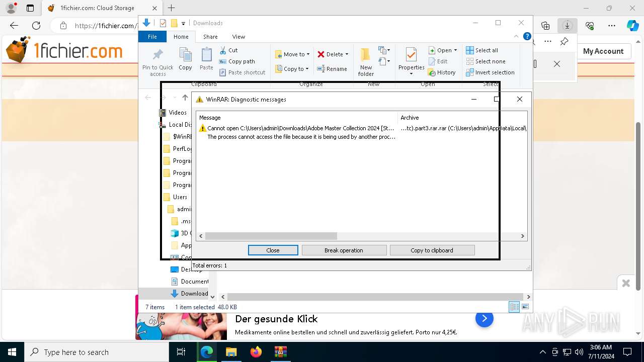Open WinRAR from the taskbar
Viewport: 644px width, 362px height.
point(280,352)
